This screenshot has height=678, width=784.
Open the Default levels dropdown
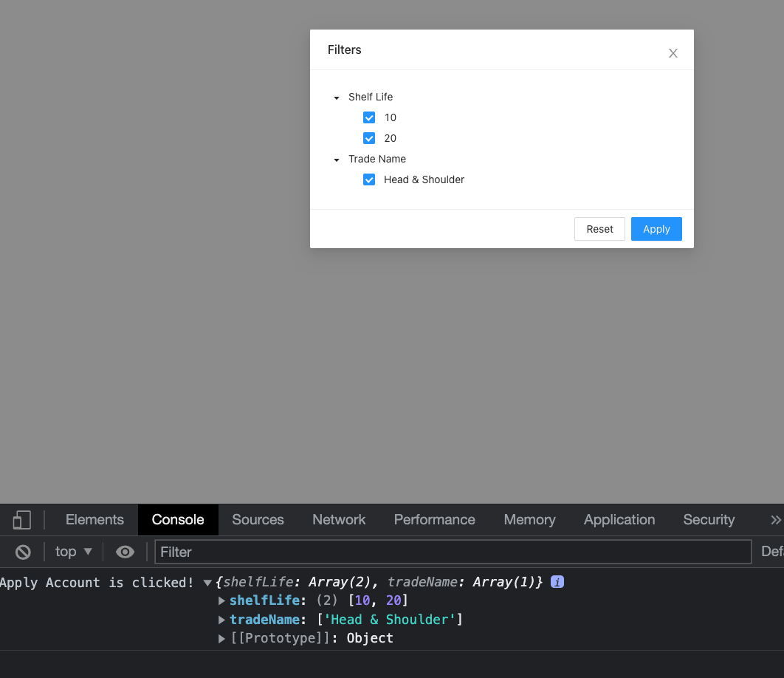coord(772,552)
